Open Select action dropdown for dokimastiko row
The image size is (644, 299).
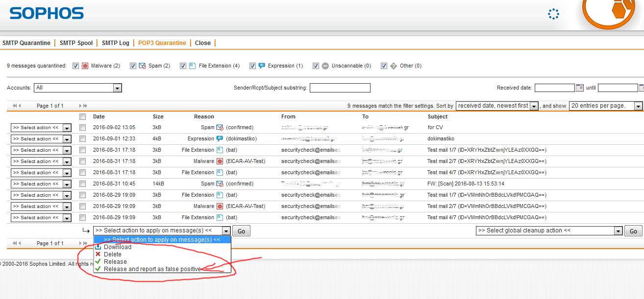(x=41, y=139)
